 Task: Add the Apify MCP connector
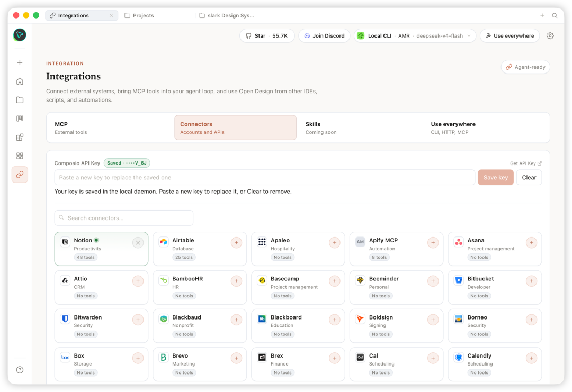tap(433, 243)
